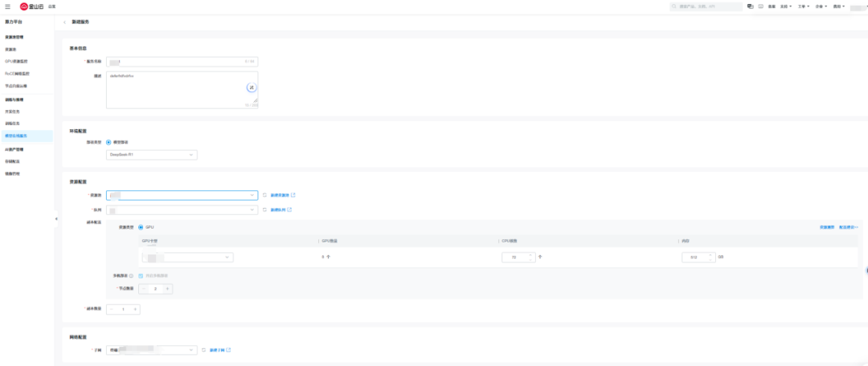Viewport: 868px width, 366px height.
Task: Toggle the multi-machine deployment checkbox
Action: [x=141, y=275]
